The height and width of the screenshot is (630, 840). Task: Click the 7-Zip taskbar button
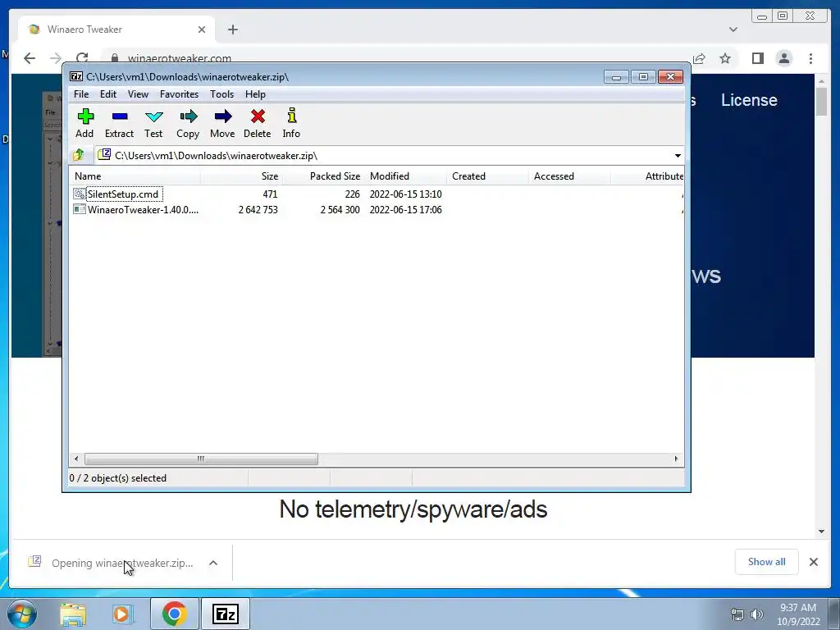click(225, 614)
